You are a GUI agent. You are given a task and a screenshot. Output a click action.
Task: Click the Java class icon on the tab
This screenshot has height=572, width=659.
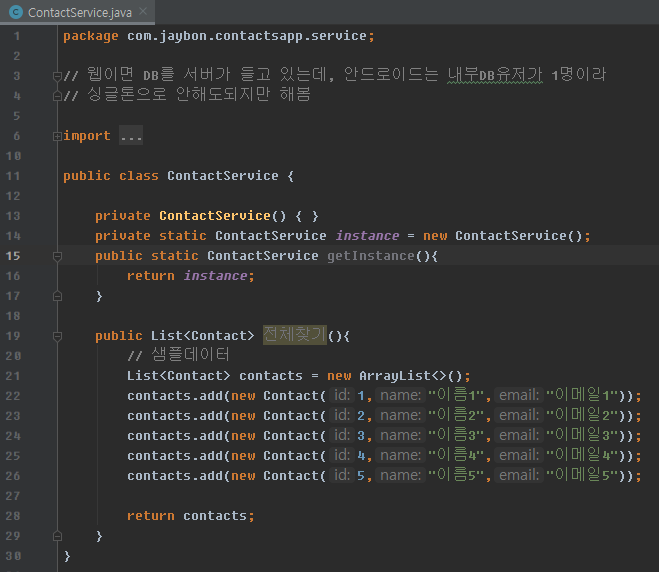(16, 12)
